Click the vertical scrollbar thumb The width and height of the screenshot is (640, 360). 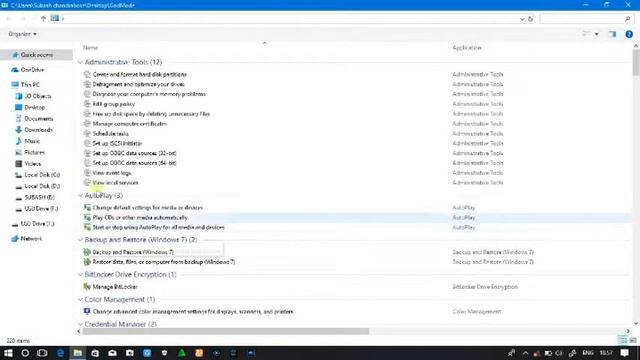click(636, 62)
